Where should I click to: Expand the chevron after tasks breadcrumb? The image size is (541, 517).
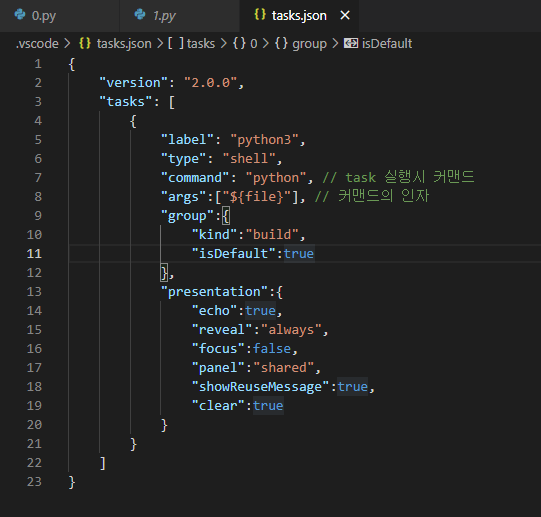[x=224, y=43]
